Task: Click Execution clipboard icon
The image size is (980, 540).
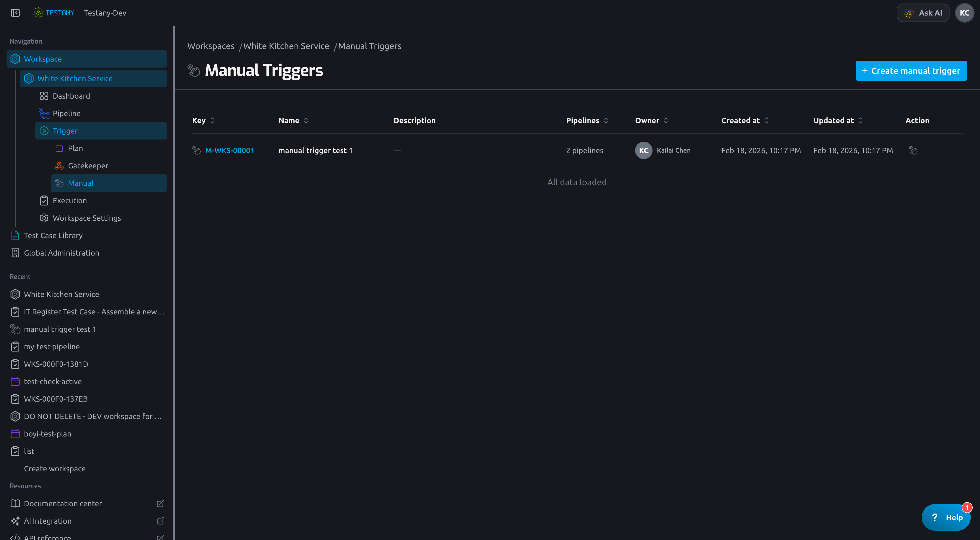Action: (x=44, y=201)
